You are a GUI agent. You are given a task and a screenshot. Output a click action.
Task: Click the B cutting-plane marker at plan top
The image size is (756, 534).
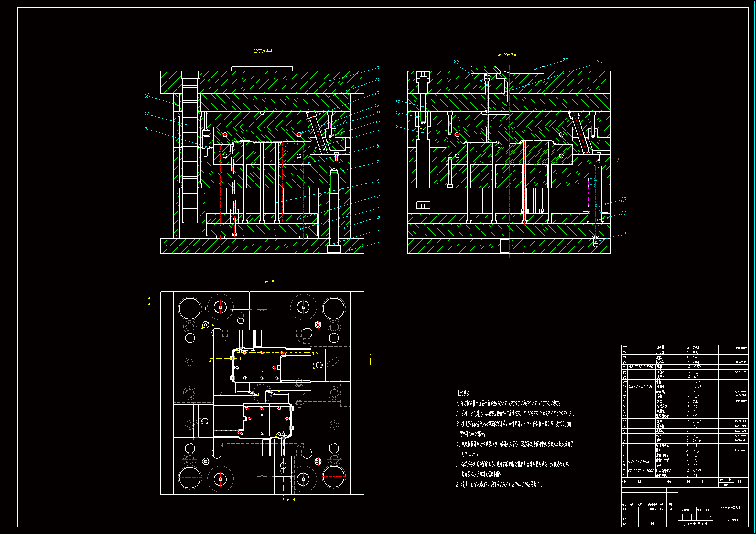pyautogui.click(x=272, y=282)
